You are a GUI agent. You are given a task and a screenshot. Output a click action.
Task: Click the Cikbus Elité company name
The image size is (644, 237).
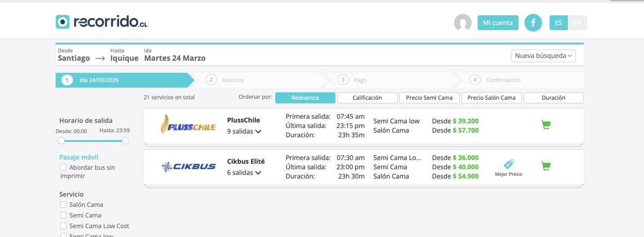[246, 161]
